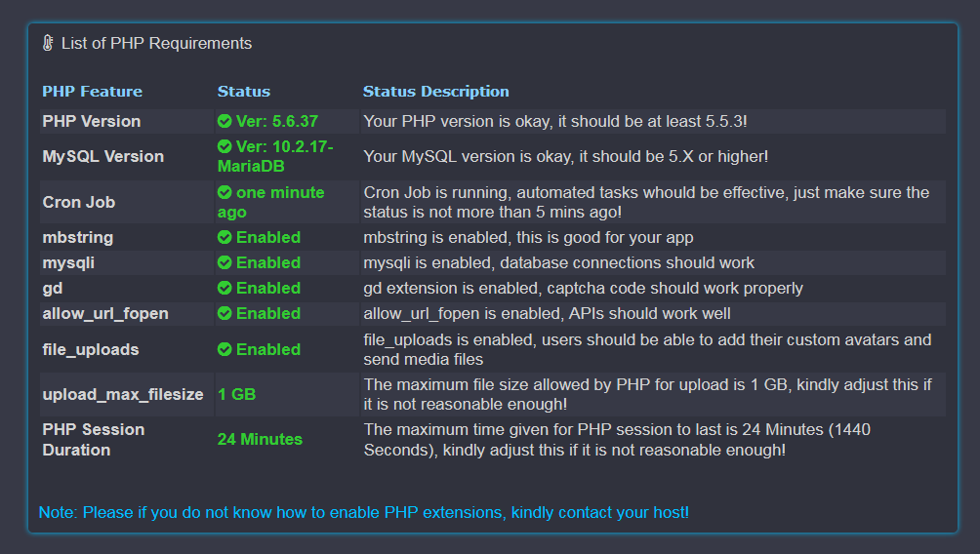980x554 pixels.
Task: Click the PHP Feature column header
Action: click(x=93, y=91)
